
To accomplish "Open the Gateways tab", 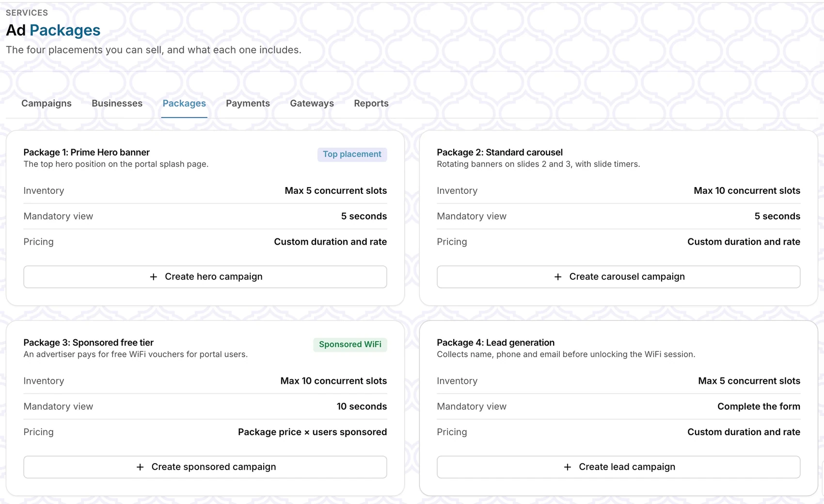I will click(x=312, y=103).
